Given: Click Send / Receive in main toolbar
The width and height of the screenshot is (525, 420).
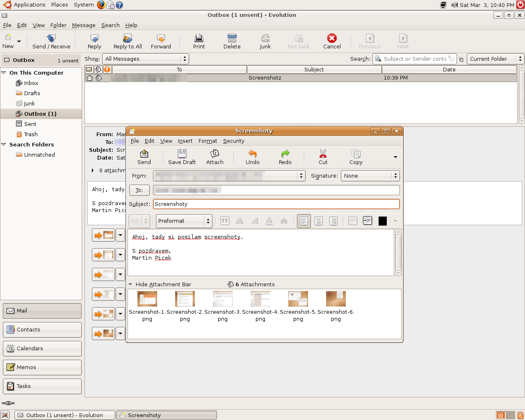Looking at the screenshot, I should pos(51,41).
